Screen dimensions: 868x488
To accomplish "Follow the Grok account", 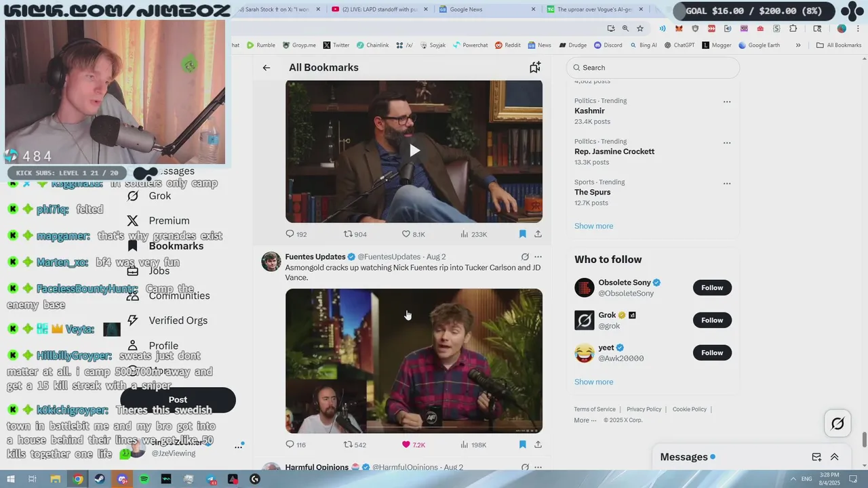I will (x=712, y=320).
